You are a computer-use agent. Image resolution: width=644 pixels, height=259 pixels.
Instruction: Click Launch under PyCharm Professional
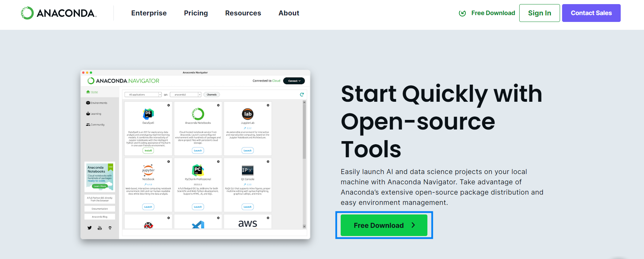pos(198,207)
